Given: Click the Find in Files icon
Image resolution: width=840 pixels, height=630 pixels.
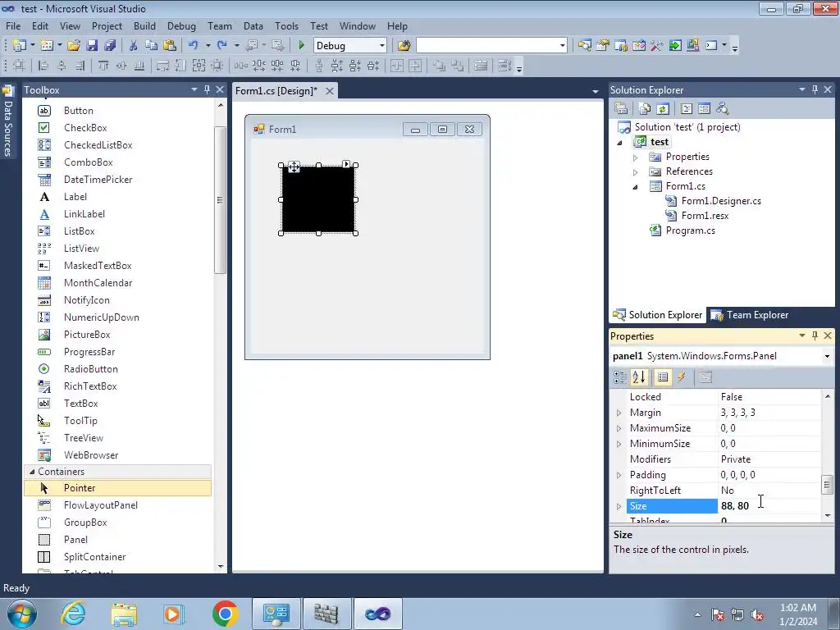Looking at the screenshot, I should [404, 46].
